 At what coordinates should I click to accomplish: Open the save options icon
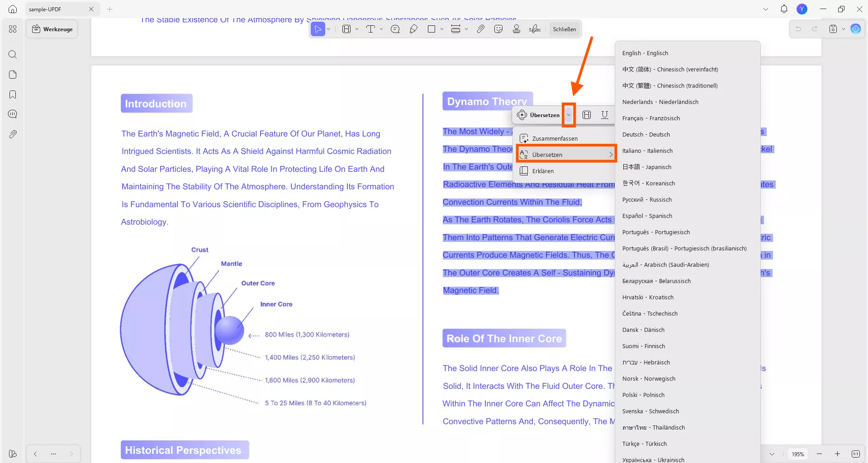point(833,29)
